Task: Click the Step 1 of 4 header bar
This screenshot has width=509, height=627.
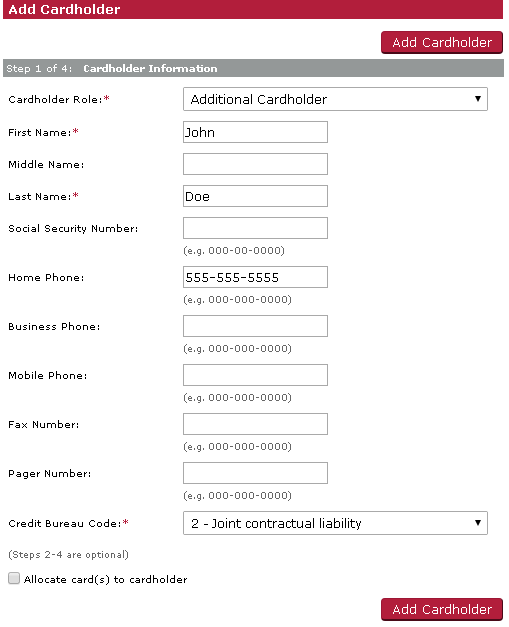Action: click(x=253, y=68)
